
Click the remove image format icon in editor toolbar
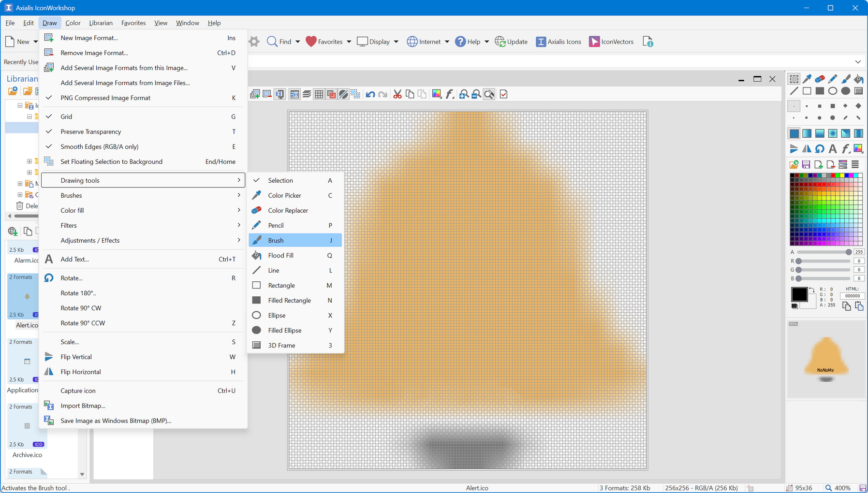tap(267, 94)
